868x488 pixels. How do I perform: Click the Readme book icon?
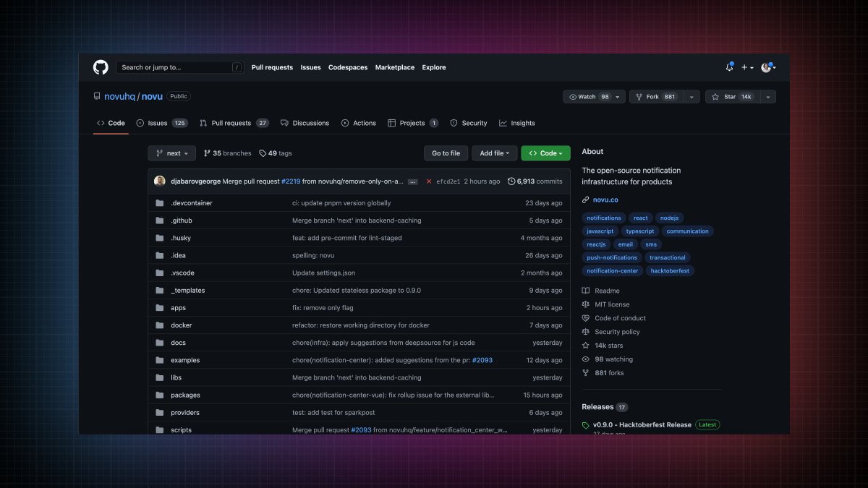point(585,290)
